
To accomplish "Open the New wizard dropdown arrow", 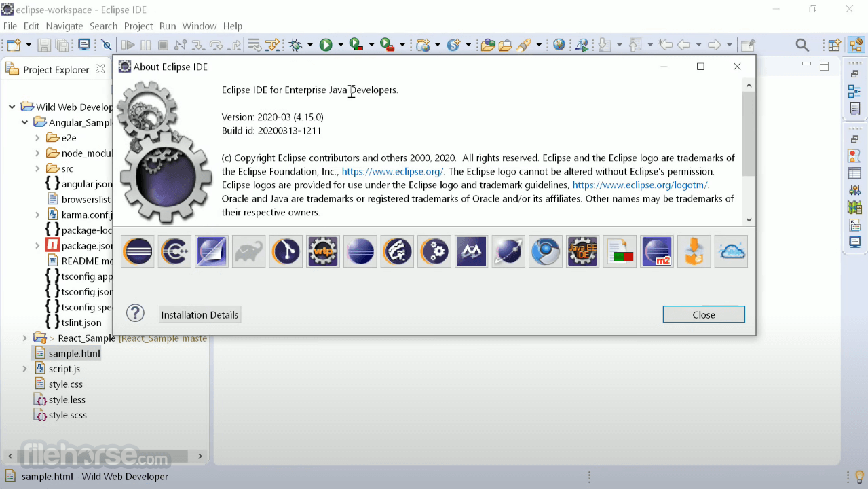I will point(29,46).
